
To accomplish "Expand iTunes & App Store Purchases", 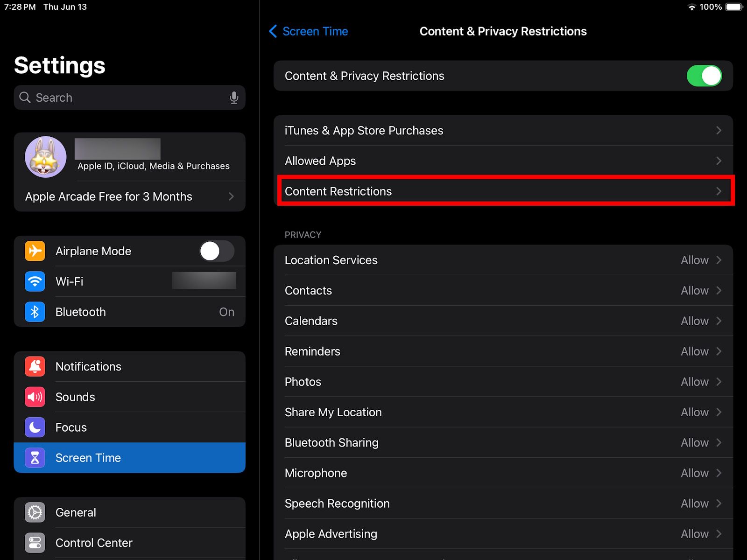I will [x=503, y=131].
